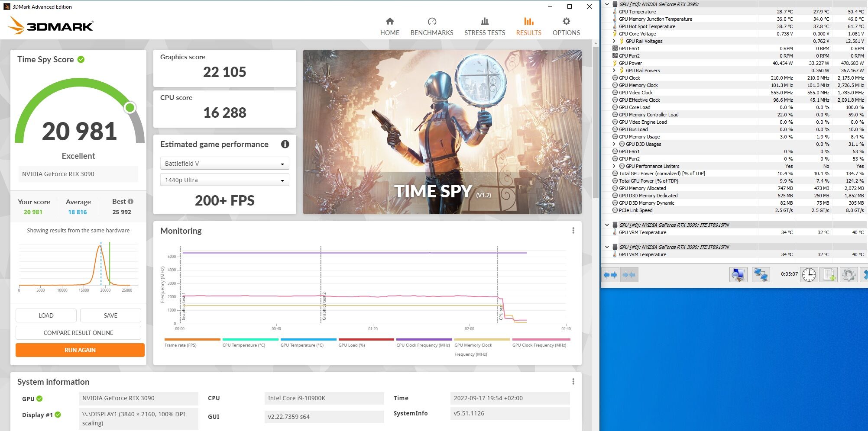
Task: Open the System information three-dot menu
Action: [x=573, y=382]
